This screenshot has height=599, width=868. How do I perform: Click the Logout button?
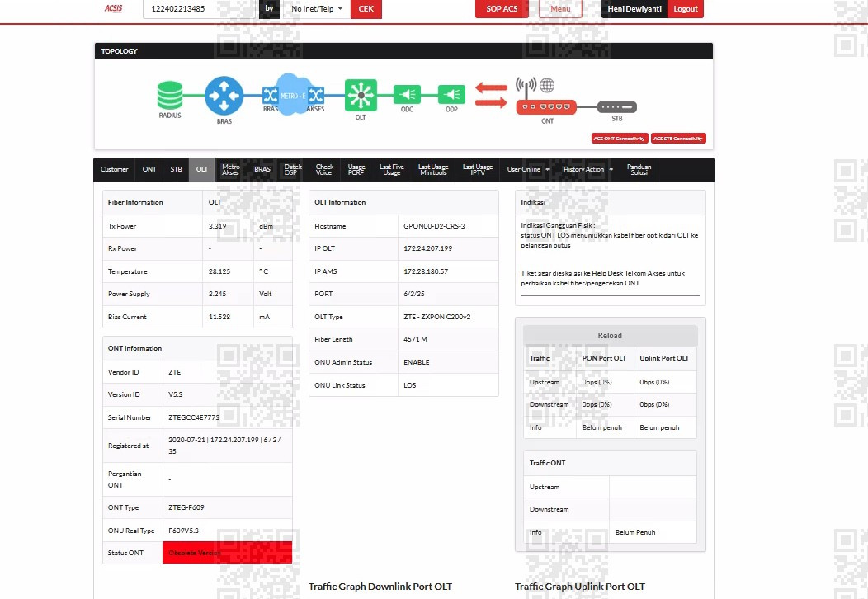point(686,9)
